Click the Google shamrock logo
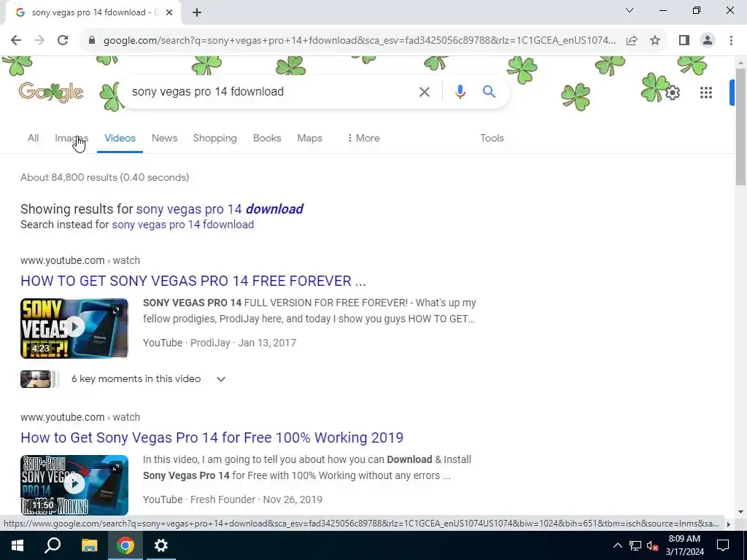Viewport: 747px width, 560px height. click(51, 92)
